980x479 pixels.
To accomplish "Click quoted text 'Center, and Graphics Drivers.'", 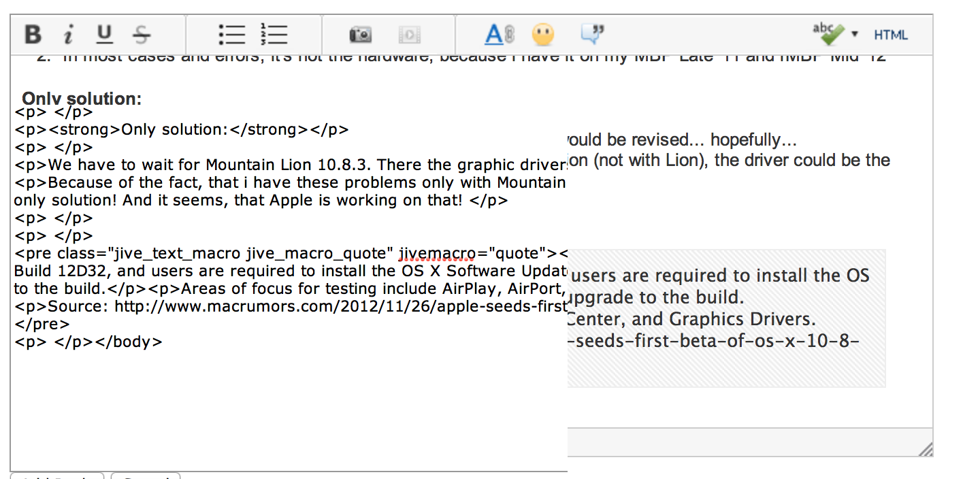I will (x=691, y=319).
